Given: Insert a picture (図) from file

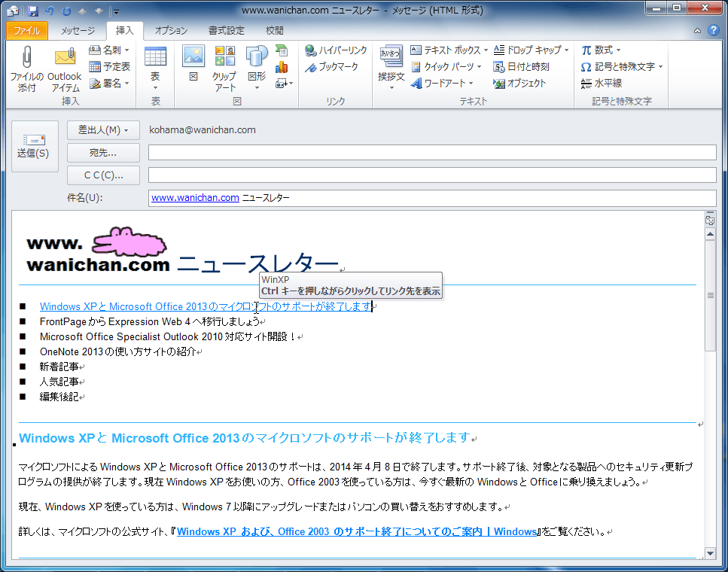Looking at the screenshot, I should [193, 64].
